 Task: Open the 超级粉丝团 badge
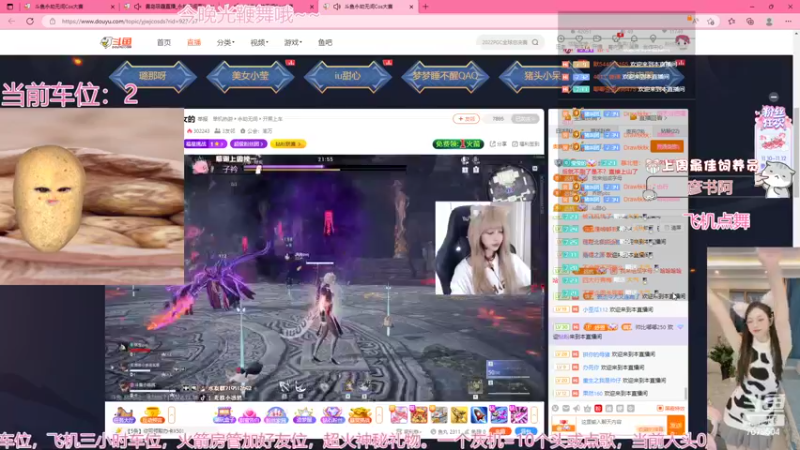point(248,144)
